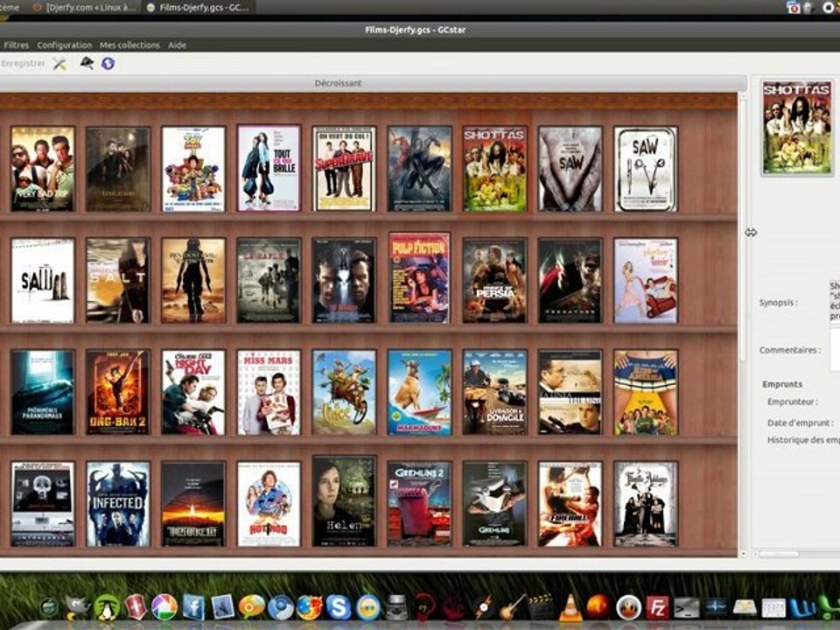Viewport: 840px width, 630px height.
Task: Select the La Rafle poster
Action: coord(269,281)
